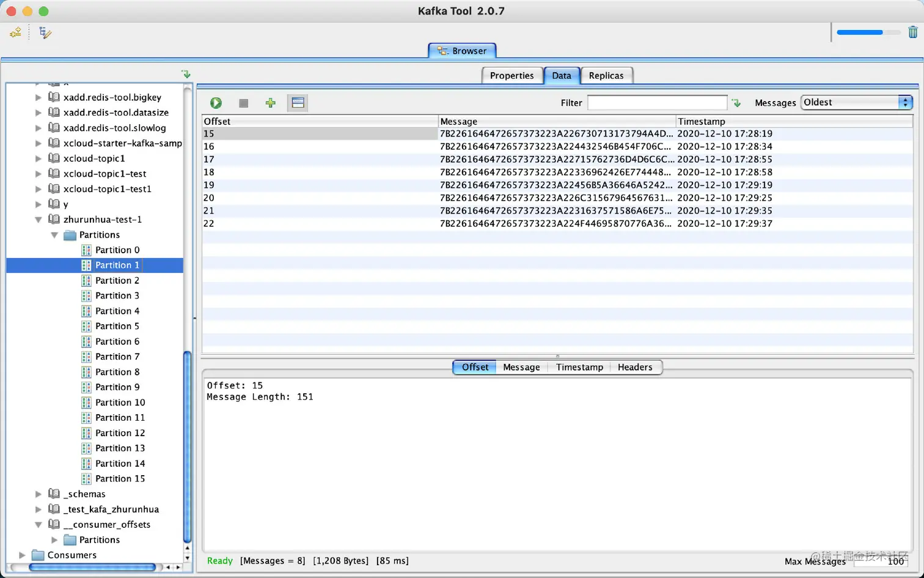Collapse the __consumer_offsets topic
Image resolution: width=924 pixels, height=578 pixels.
[x=38, y=525]
